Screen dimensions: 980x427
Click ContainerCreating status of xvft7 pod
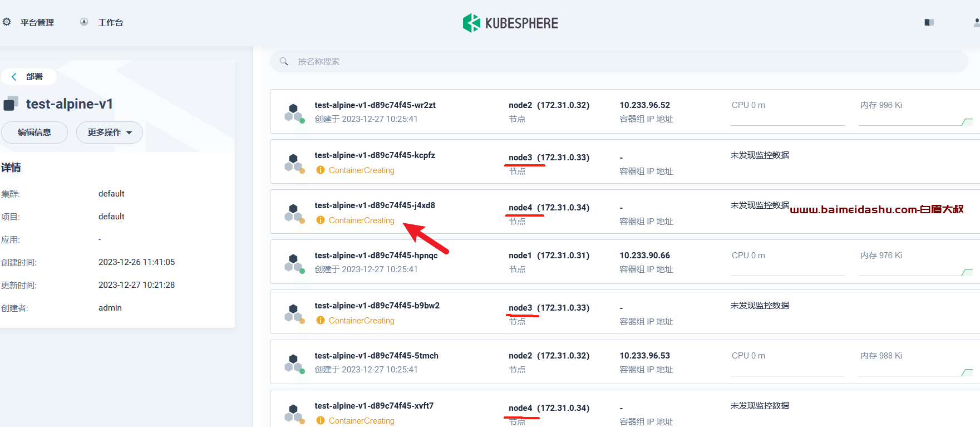tap(362, 421)
